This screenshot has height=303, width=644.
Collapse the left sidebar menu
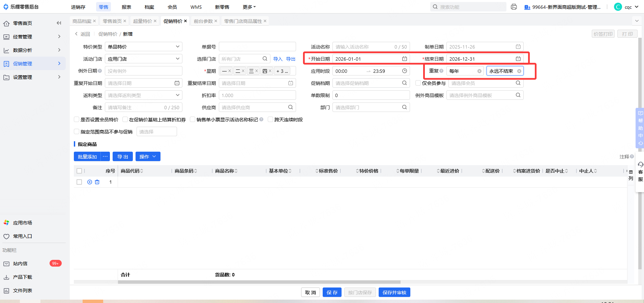(x=59, y=23)
